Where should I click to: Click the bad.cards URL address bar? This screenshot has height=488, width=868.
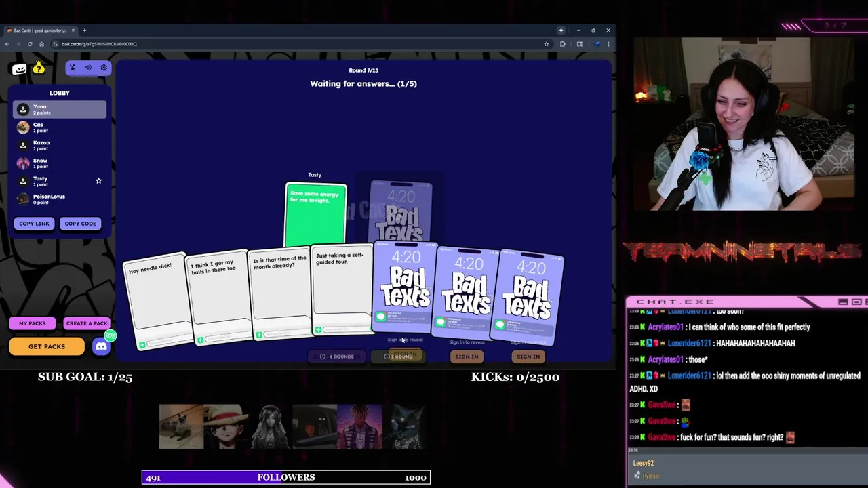tap(302, 44)
